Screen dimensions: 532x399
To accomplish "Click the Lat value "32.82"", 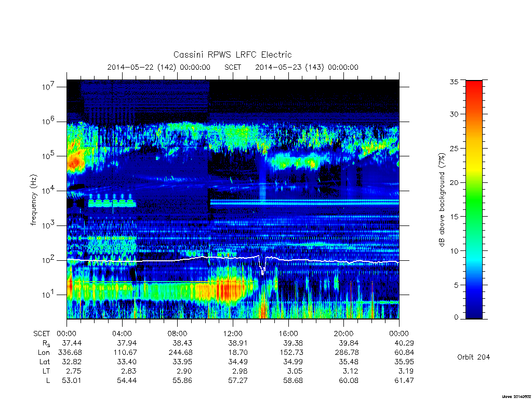I will click(72, 362).
